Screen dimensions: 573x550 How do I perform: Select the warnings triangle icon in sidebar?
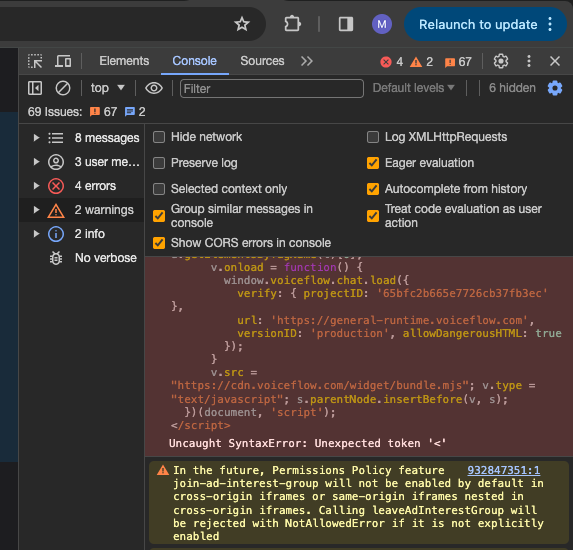point(56,210)
